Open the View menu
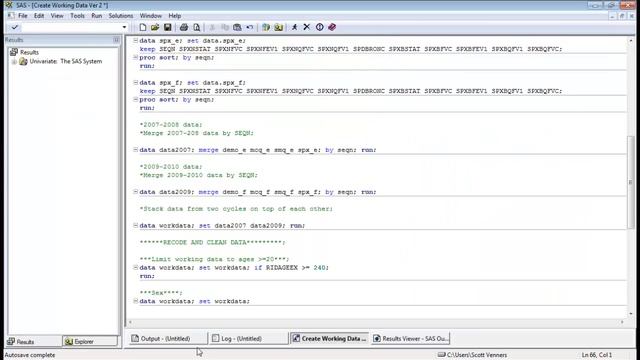This screenshot has height=360, width=640. 57,16
